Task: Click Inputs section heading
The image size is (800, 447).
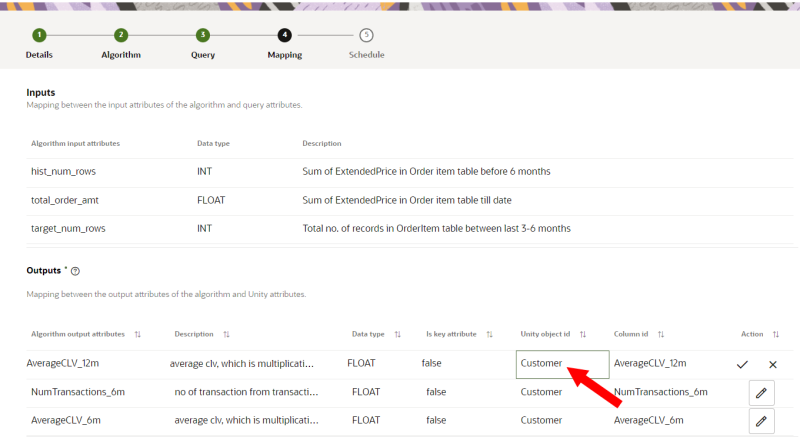Action: (41, 92)
